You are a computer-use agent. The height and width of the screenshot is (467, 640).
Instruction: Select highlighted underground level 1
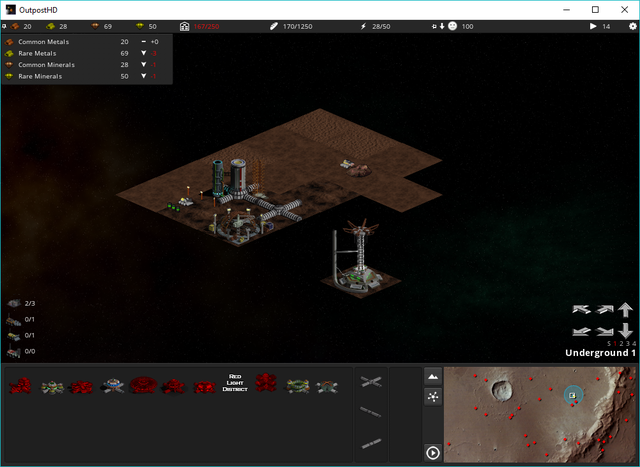615,344
